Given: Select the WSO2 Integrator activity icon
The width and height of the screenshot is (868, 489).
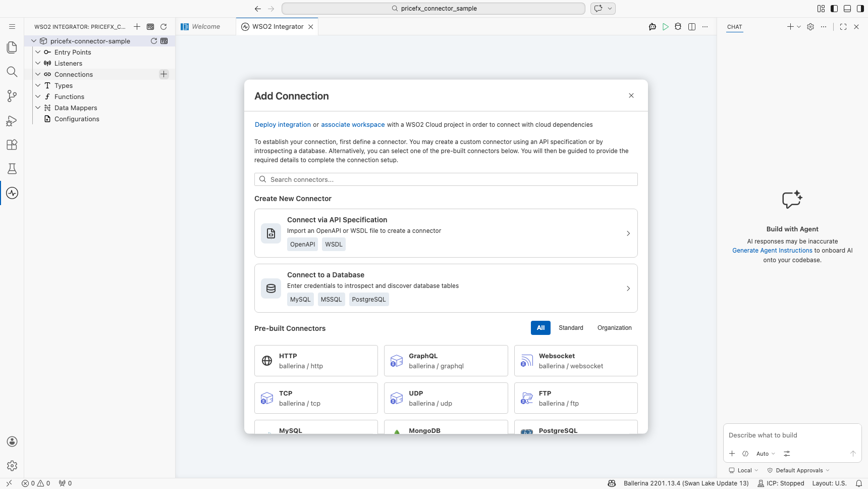Looking at the screenshot, I should point(12,193).
